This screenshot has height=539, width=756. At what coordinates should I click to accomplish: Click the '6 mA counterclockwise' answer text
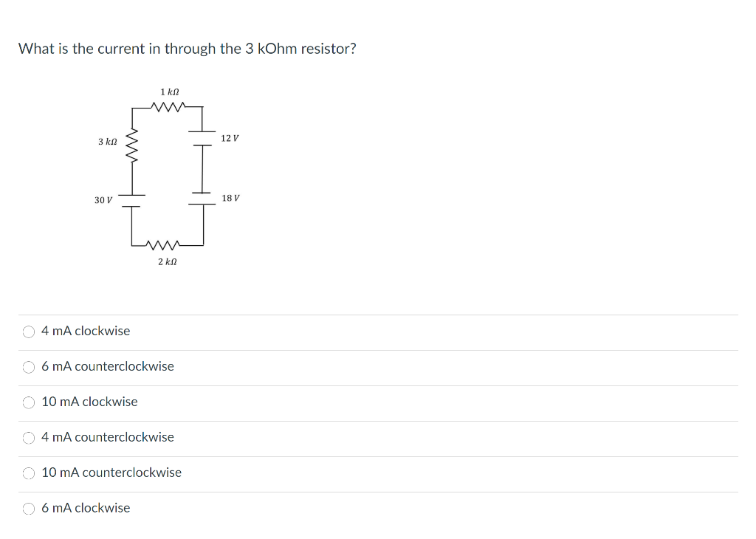(x=108, y=366)
